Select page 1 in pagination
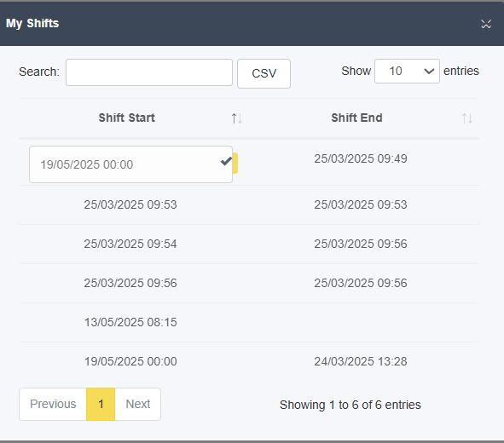Screen dimensions: 504x443 101,404
